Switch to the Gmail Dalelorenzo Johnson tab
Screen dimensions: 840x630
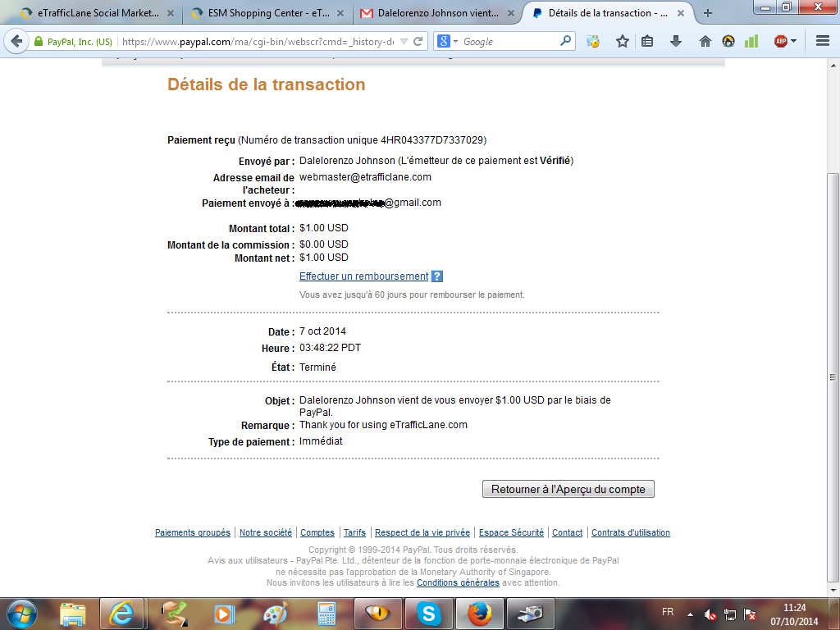tap(436, 13)
